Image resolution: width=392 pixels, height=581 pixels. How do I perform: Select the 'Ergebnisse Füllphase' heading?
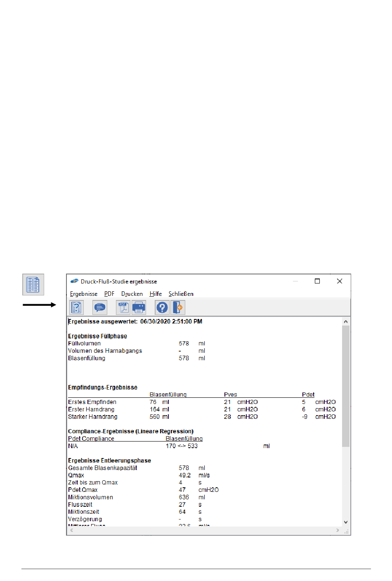pyautogui.click(x=97, y=336)
